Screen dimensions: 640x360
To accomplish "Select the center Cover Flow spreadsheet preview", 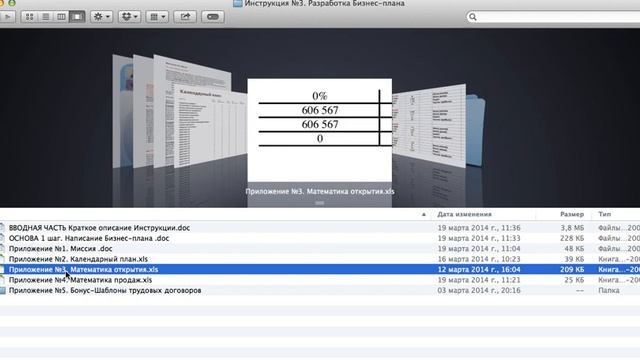I will click(x=320, y=130).
